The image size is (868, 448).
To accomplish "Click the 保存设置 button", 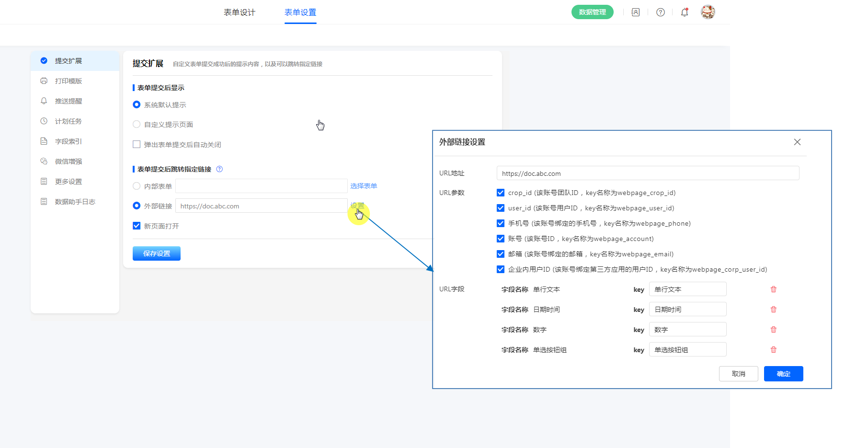I will point(157,253).
